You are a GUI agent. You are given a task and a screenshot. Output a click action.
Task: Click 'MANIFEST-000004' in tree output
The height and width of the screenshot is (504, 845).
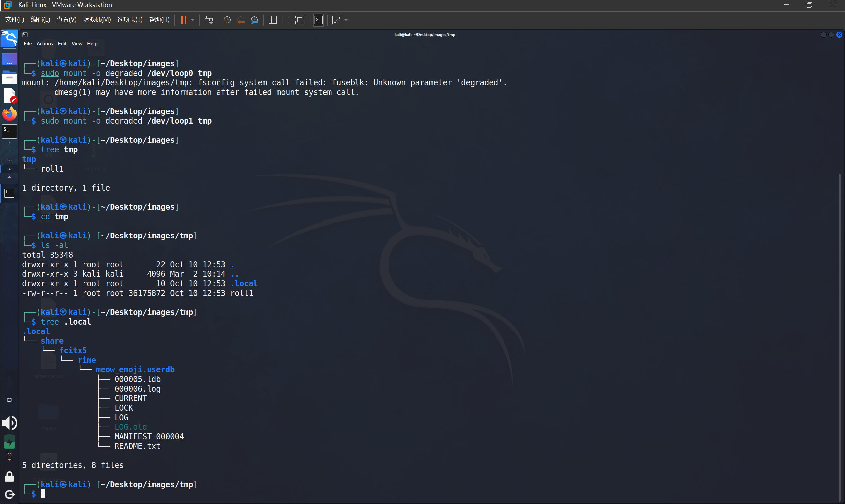coord(149,436)
